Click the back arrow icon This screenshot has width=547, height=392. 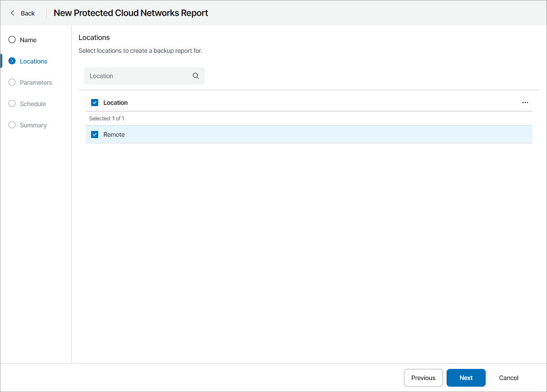(12, 13)
